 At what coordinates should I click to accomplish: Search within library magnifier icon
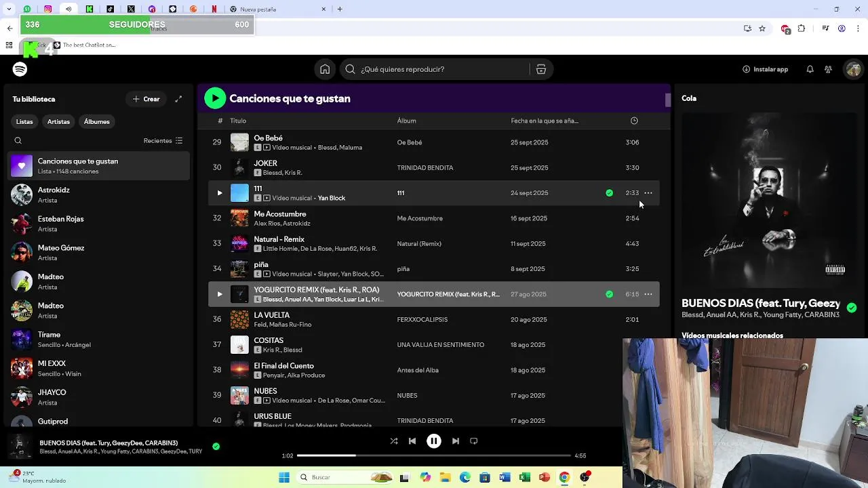[18, 141]
